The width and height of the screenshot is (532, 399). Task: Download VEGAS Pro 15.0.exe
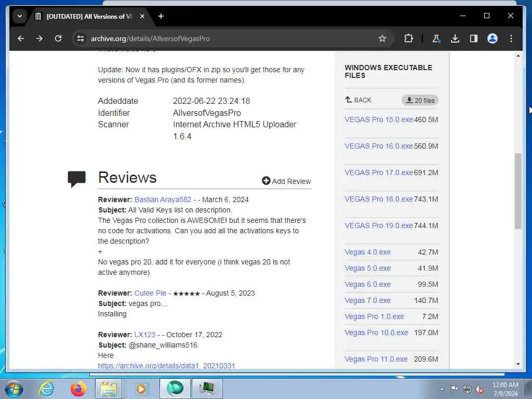[379, 120]
